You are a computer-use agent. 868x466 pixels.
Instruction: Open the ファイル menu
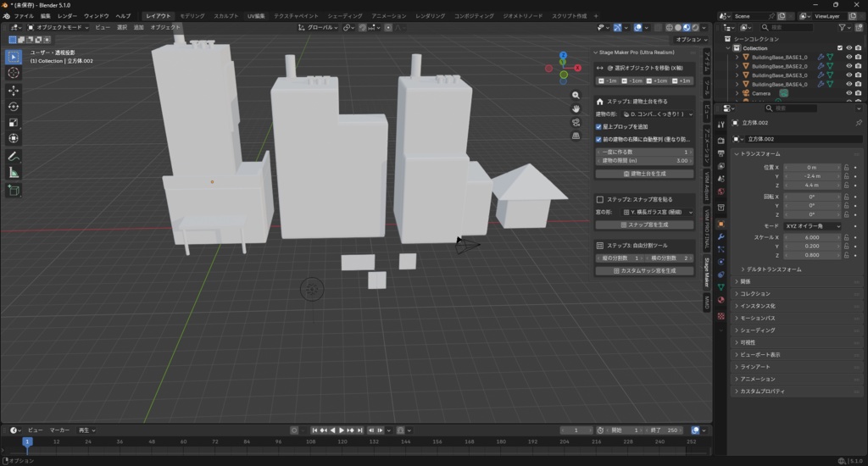pyautogui.click(x=24, y=16)
